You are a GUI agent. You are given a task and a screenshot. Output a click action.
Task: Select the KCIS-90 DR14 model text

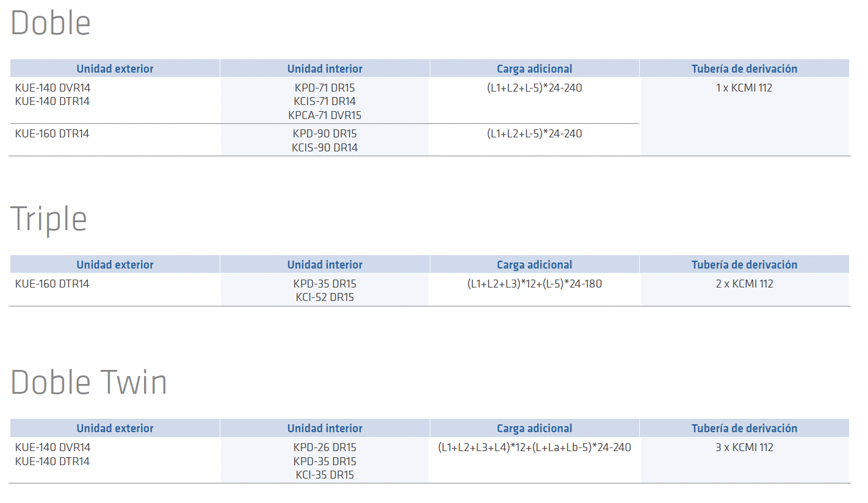point(325,147)
